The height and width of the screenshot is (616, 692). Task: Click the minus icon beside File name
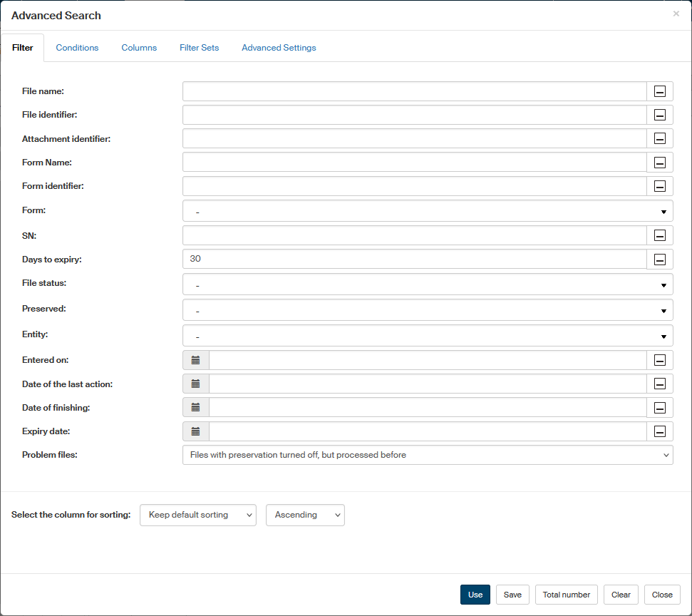[659, 91]
